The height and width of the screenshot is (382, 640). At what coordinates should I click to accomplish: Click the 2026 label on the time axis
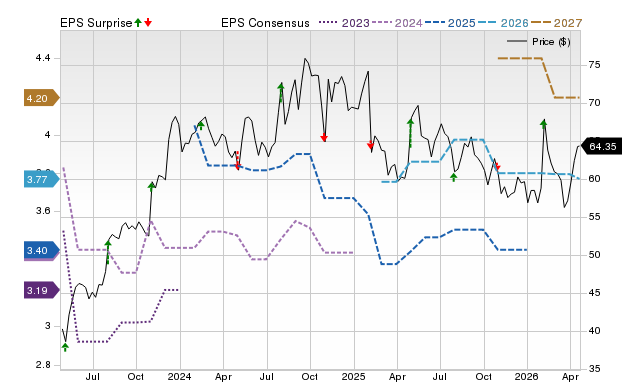click(527, 376)
